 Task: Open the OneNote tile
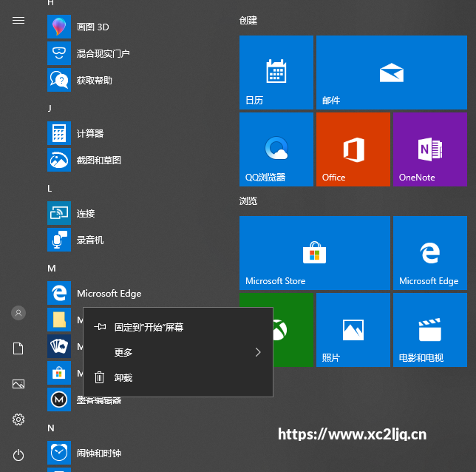(x=430, y=149)
